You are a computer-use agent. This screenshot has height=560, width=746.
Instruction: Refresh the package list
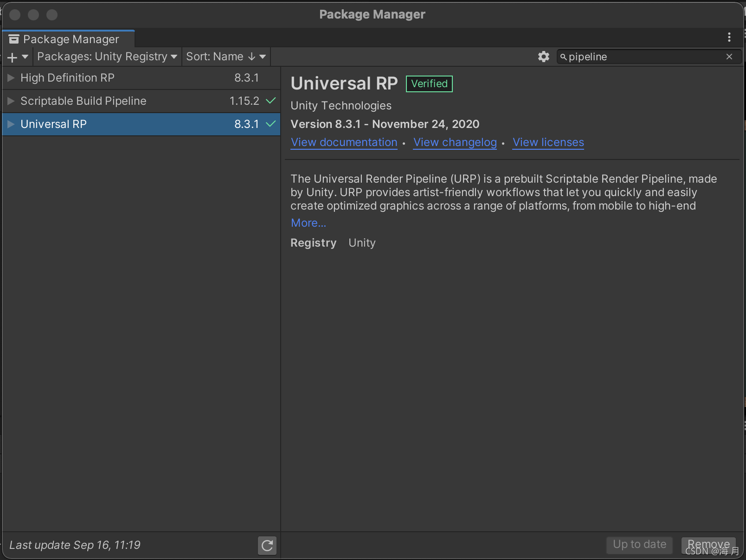[267, 546]
